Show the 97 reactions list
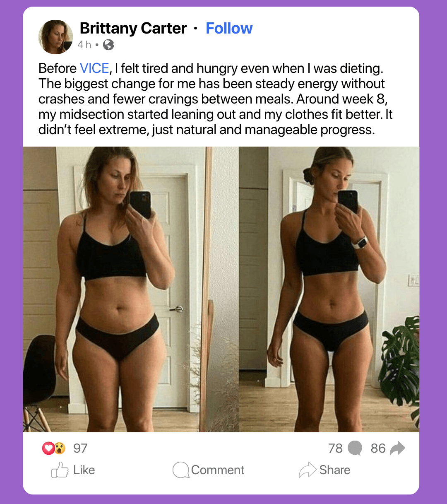447x504 pixels. click(80, 448)
